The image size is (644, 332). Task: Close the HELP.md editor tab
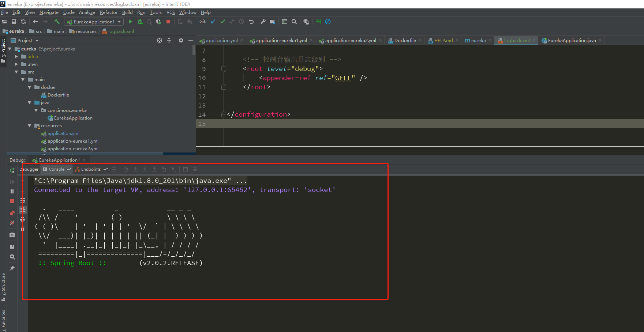click(457, 41)
